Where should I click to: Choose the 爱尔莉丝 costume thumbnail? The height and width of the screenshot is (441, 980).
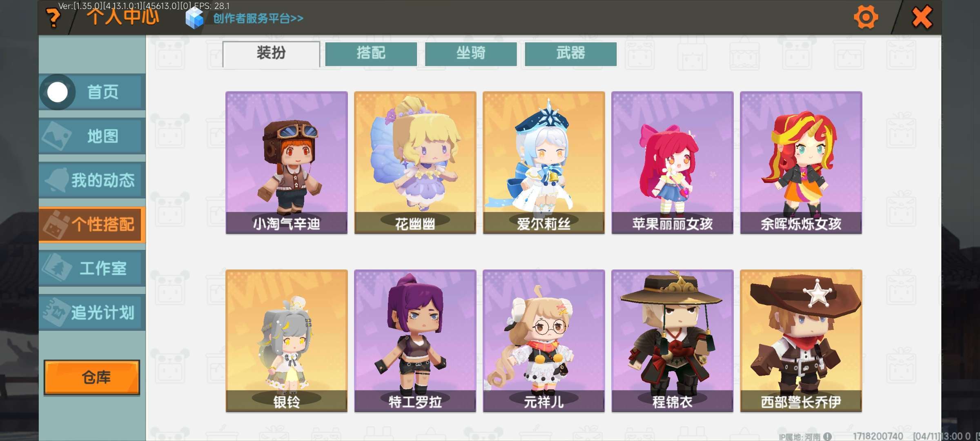pyautogui.click(x=543, y=163)
